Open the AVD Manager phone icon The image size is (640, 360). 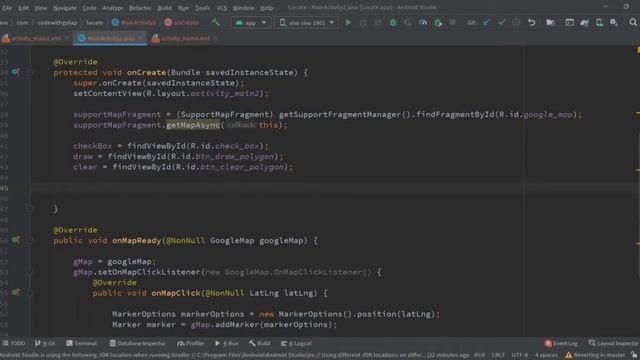tap(599, 22)
